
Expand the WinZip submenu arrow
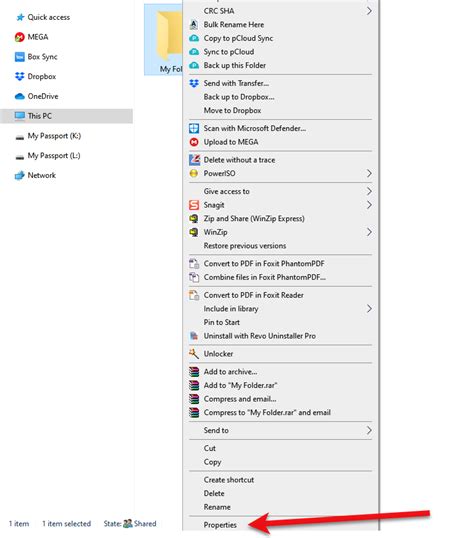[369, 232]
